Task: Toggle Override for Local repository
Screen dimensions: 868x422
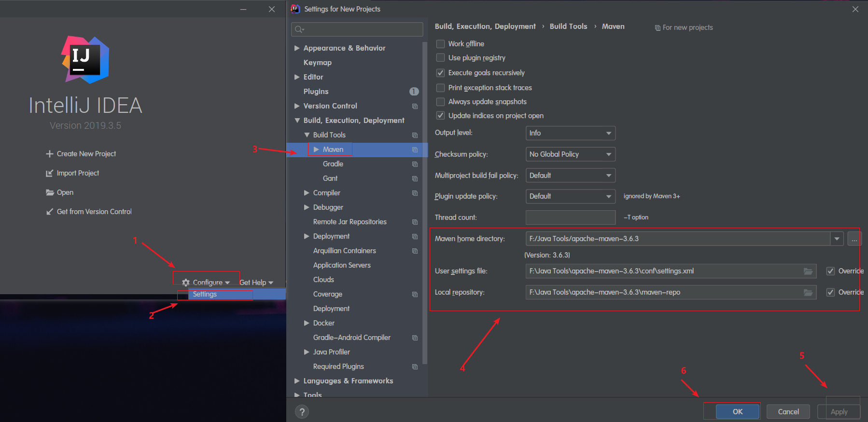Action: (x=830, y=292)
